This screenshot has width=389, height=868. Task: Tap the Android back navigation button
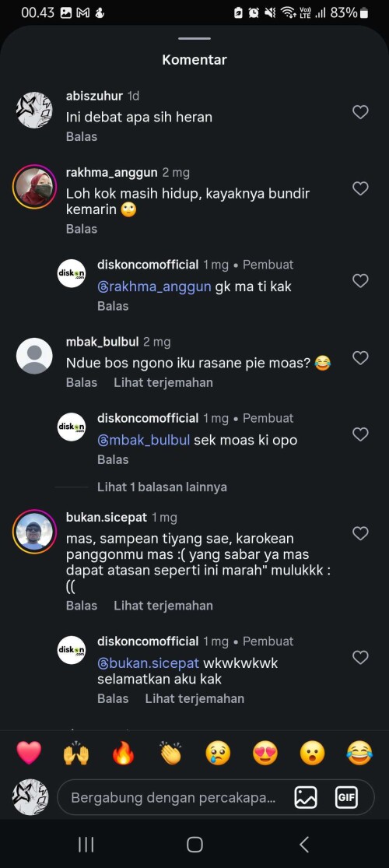(x=303, y=844)
